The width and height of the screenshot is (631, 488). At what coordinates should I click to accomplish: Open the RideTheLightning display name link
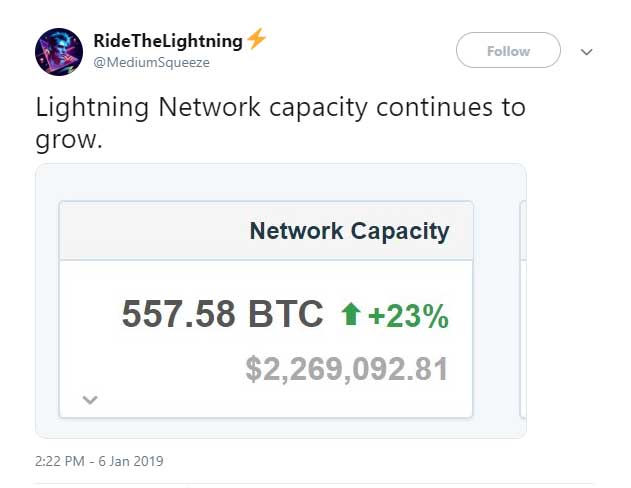pos(167,41)
